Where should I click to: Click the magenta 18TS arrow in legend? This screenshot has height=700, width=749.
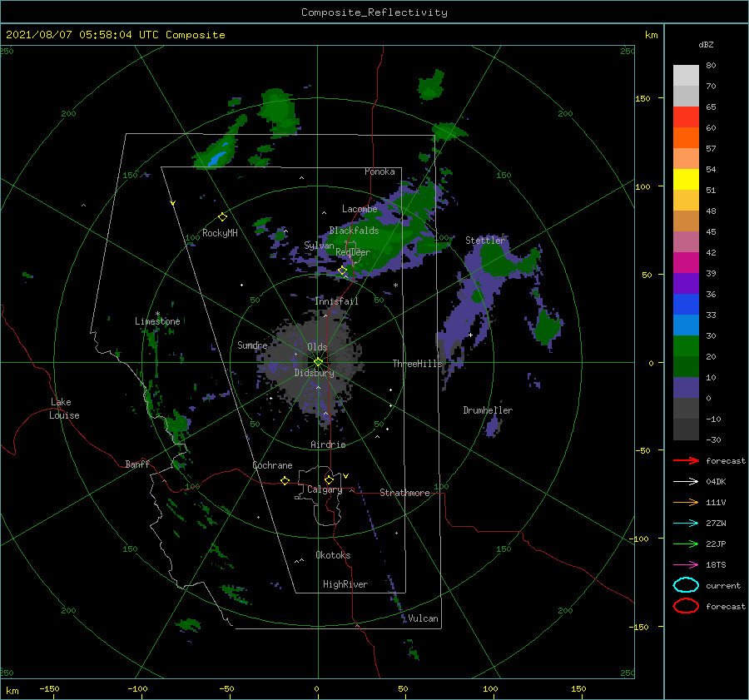pos(686,565)
